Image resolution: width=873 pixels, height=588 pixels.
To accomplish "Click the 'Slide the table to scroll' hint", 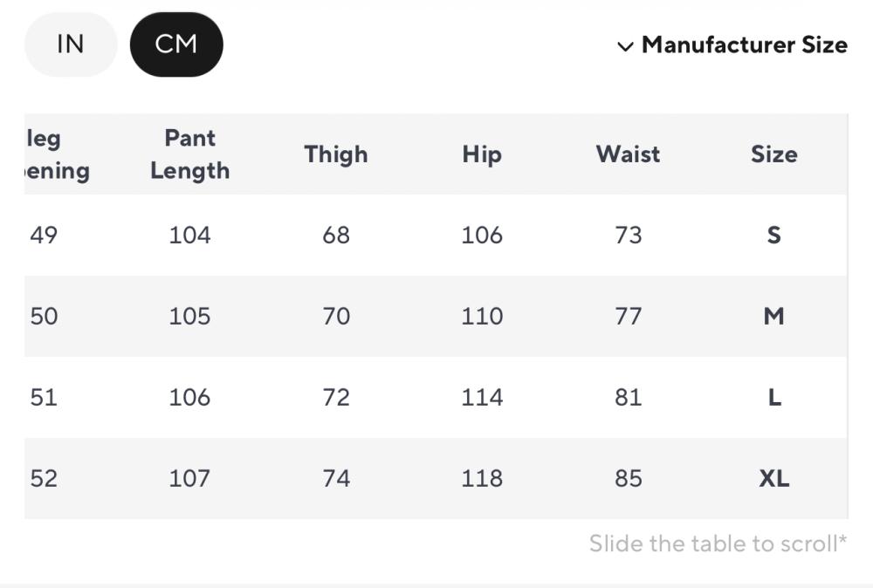I will 718,544.
